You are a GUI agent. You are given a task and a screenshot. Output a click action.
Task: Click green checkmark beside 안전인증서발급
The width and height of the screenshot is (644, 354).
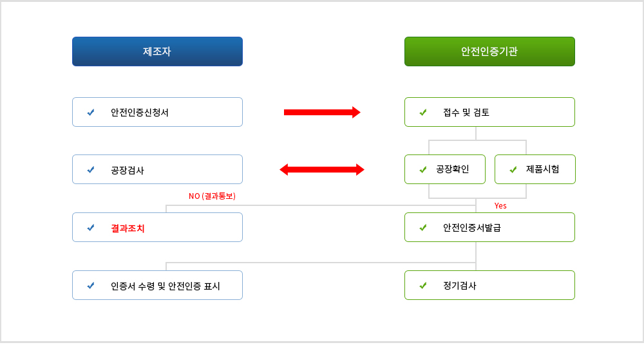click(x=423, y=227)
